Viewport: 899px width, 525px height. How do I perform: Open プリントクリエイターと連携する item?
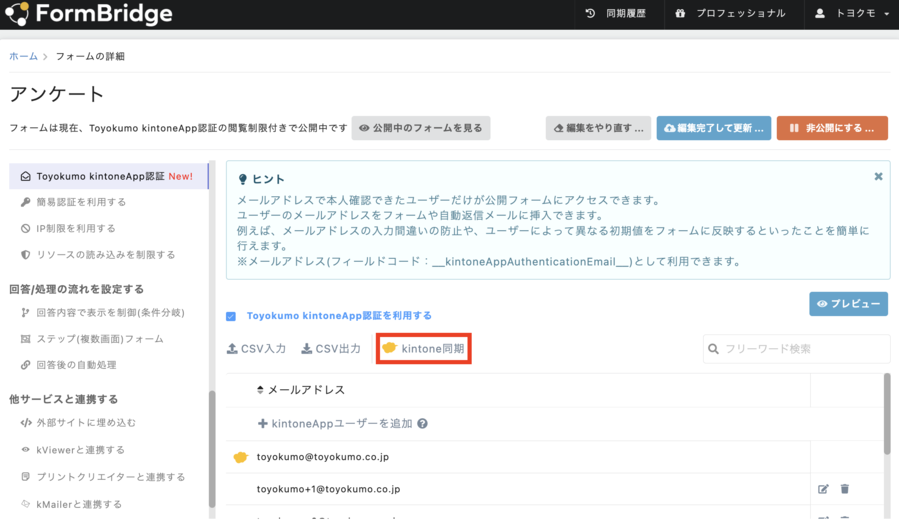[x=103, y=477]
